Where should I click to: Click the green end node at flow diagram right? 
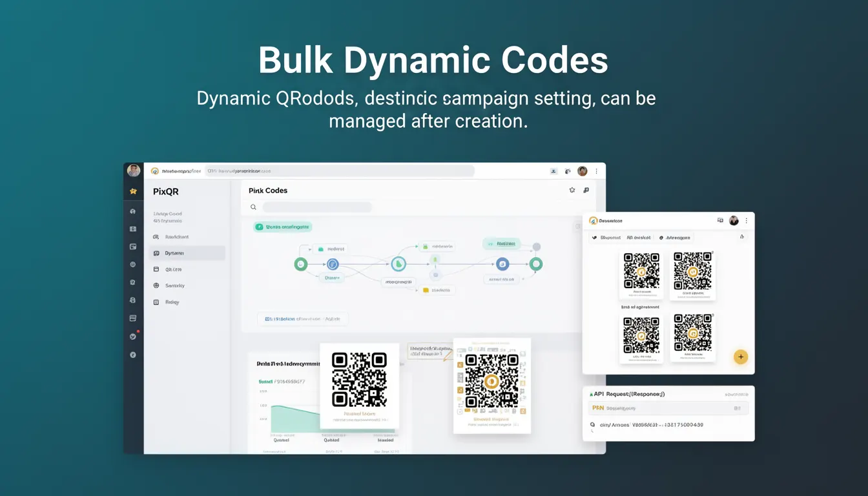point(535,263)
